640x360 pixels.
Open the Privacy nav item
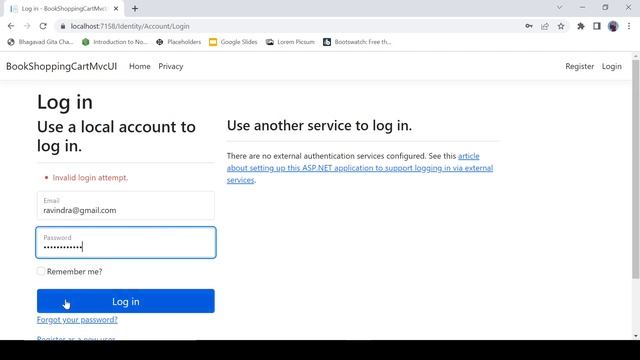tap(171, 66)
